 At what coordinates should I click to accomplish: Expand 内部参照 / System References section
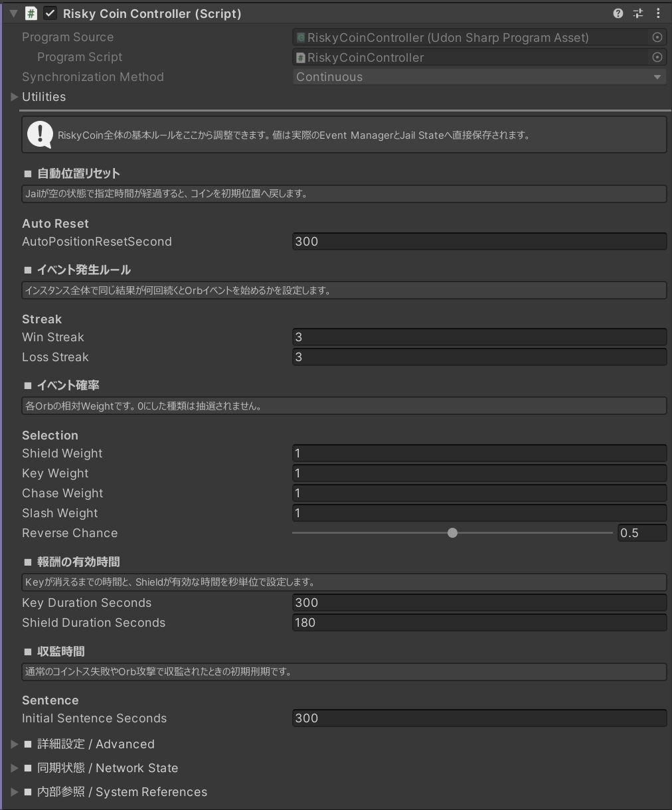click(x=14, y=792)
